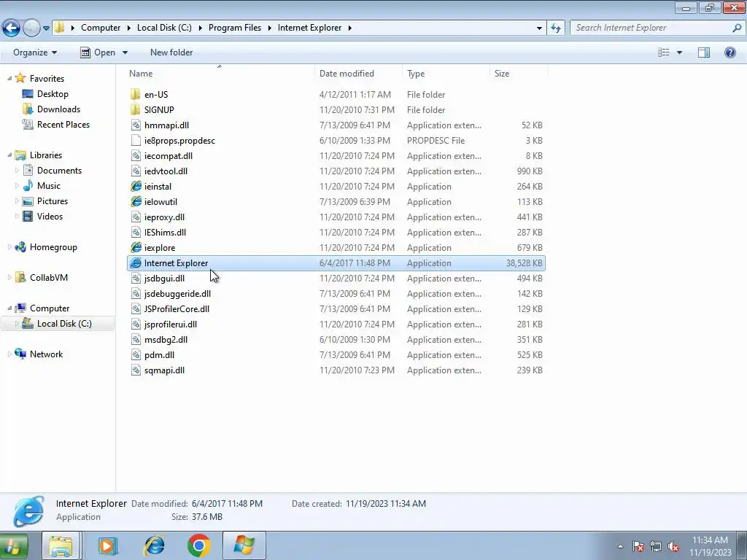Open recent pages dropdown next to Forward

click(x=46, y=28)
